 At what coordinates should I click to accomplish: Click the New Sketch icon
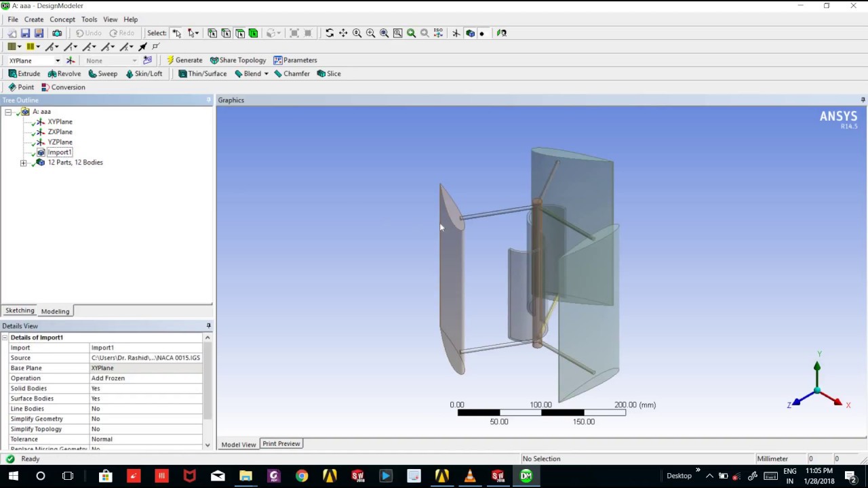click(148, 60)
